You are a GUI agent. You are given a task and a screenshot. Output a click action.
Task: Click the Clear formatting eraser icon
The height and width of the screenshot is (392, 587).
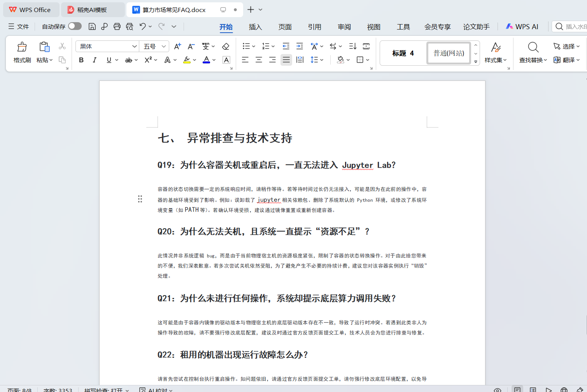point(226,46)
